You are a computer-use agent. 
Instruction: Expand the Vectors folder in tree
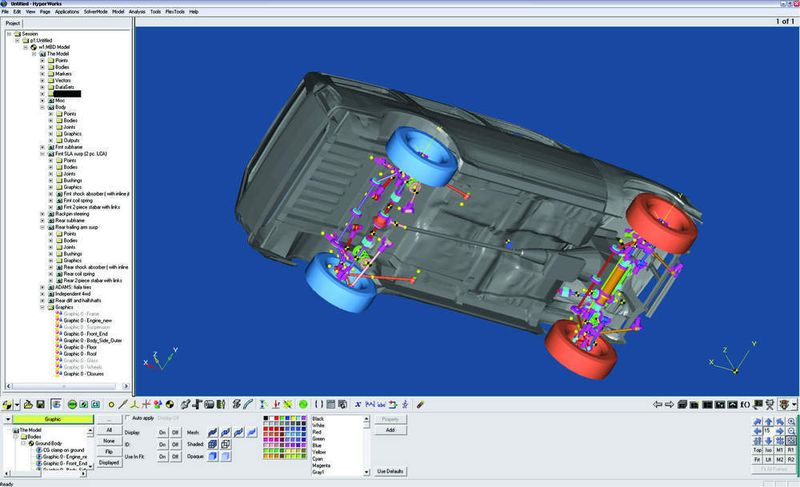[x=42, y=81]
